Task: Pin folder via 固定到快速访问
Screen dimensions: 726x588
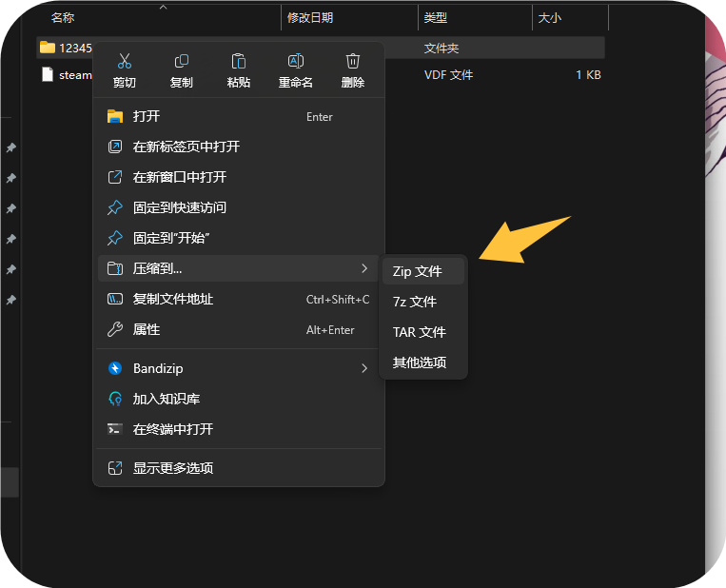Action: pos(180,207)
